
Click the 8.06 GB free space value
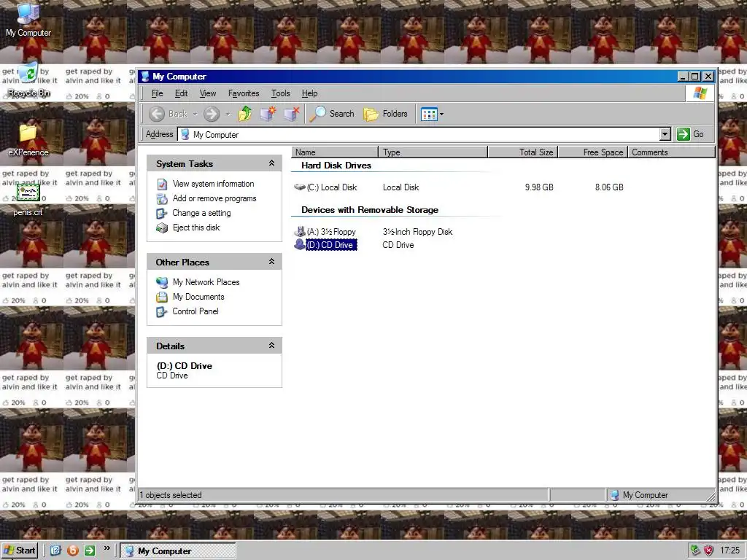pos(609,187)
